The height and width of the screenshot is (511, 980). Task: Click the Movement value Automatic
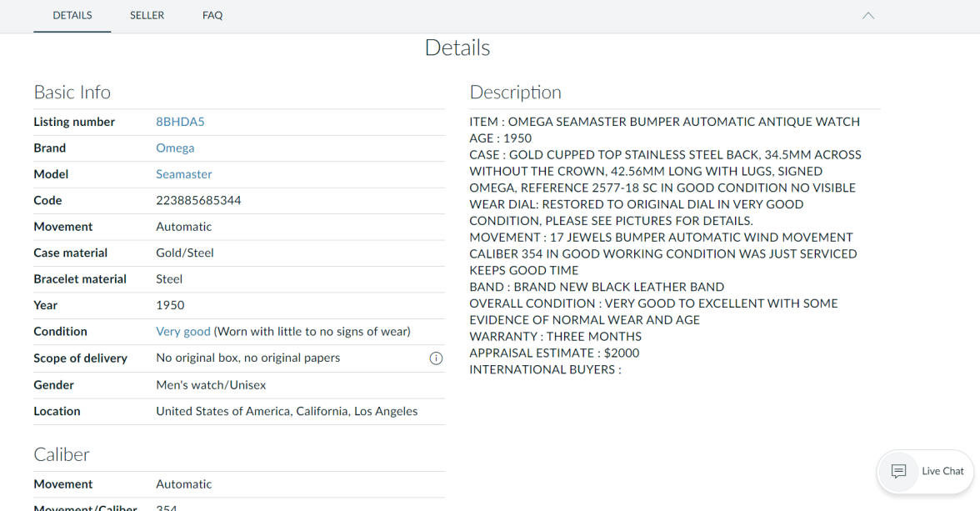184,226
